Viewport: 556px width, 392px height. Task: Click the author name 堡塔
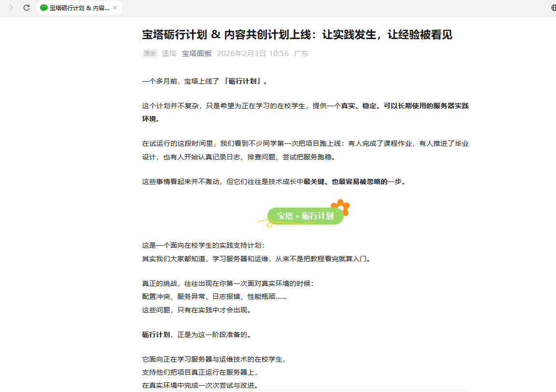click(x=169, y=54)
